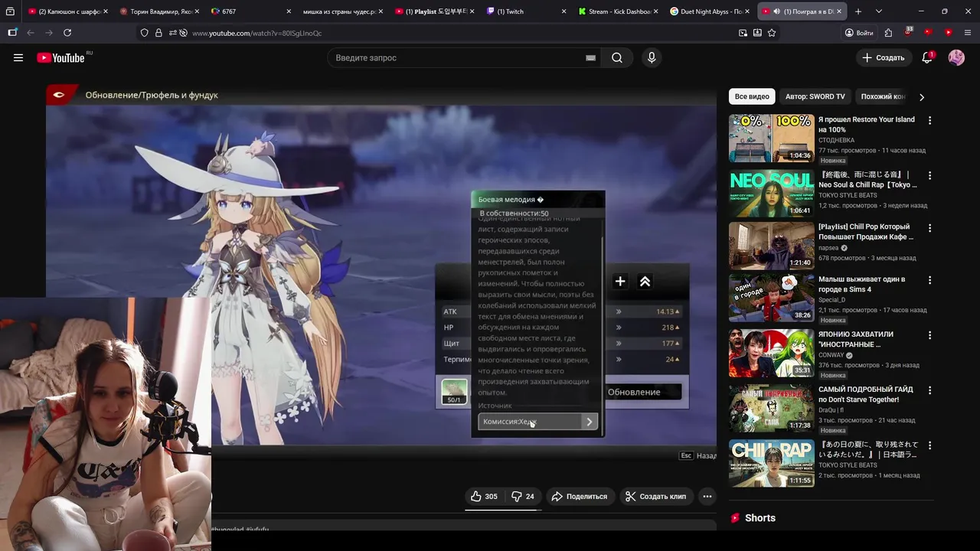
Task: Open the YouTube hamburger guide menu
Action: [18, 57]
